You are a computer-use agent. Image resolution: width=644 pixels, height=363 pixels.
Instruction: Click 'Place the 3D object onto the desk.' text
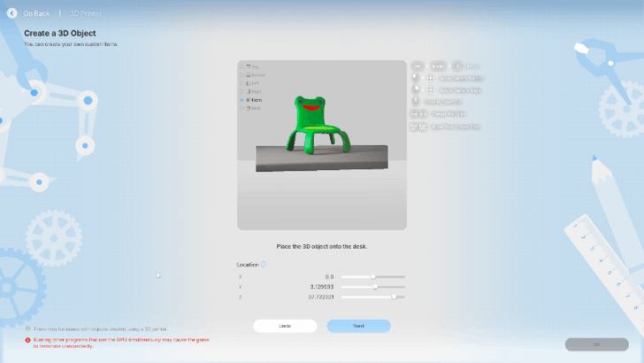click(322, 247)
